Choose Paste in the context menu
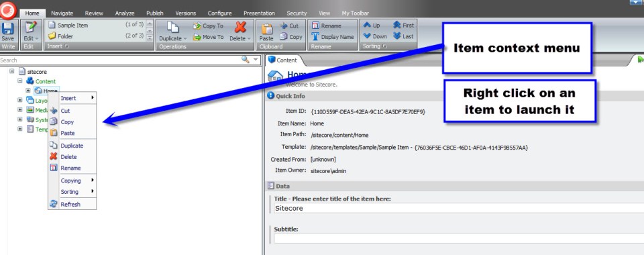Image resolution: width=644 pixels, height=255 pixels. pyautogui.click(x=72, y=133)
